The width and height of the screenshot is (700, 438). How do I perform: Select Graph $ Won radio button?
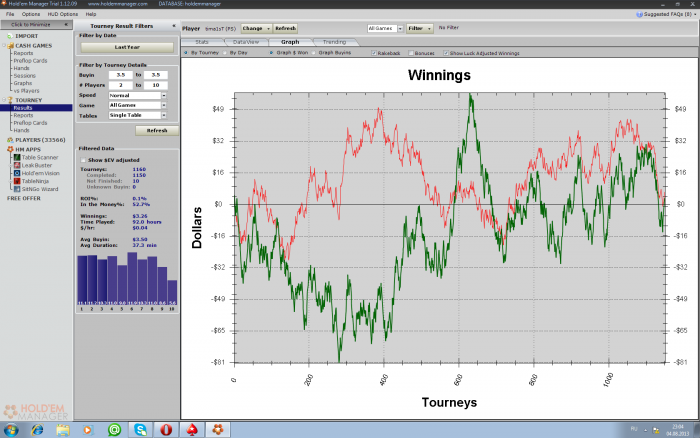[271, 53]
